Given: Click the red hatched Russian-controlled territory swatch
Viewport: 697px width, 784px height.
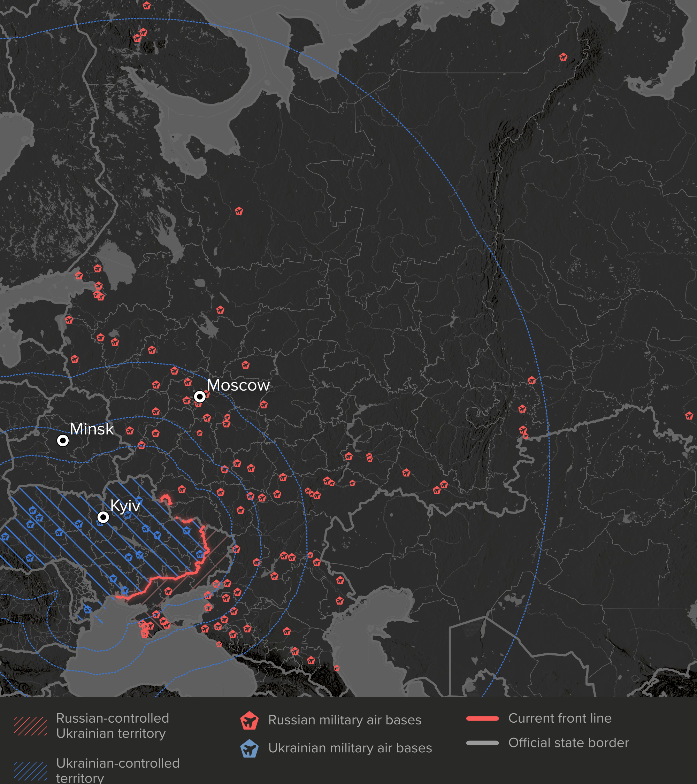Looking at the screenshot, I should point(30,726).
